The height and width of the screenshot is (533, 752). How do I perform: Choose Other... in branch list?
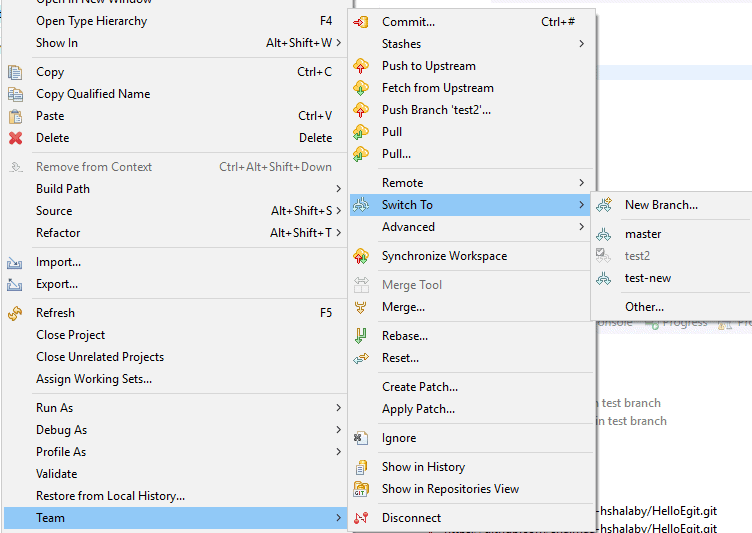pos(644,307)
